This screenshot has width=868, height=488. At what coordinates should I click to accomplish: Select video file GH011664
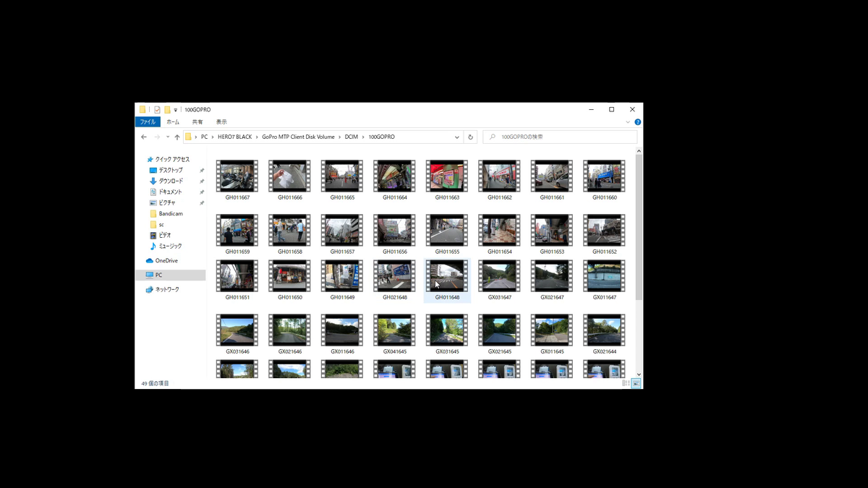(x=394, y=181)
